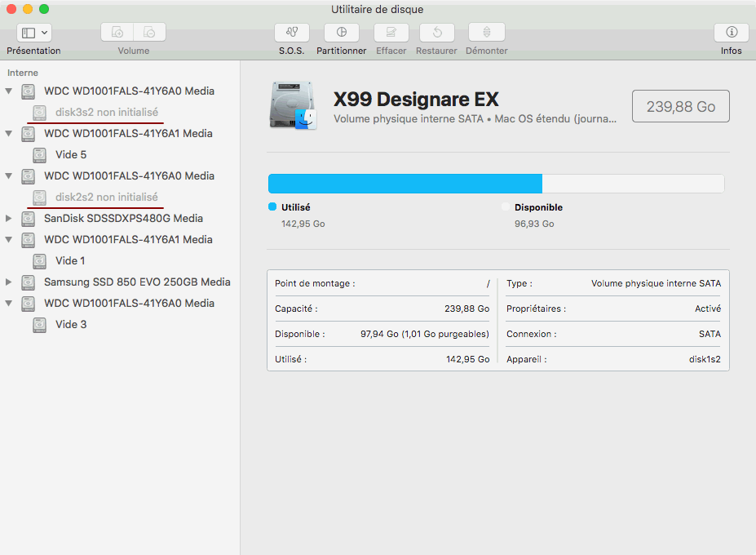Click the 239,88 Go capacity box
The image size is (756, 555).
(681, 106)
